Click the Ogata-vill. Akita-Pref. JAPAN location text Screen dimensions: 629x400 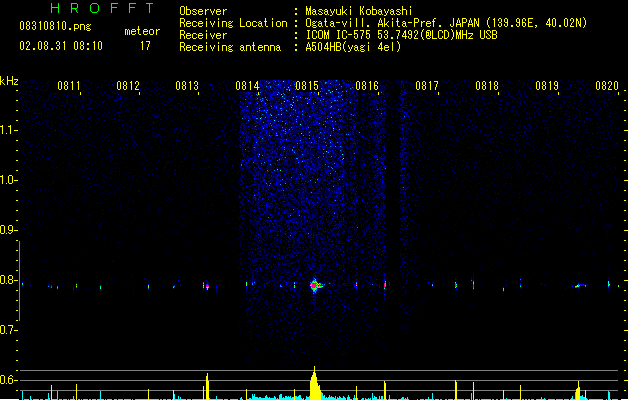point(446,23)
